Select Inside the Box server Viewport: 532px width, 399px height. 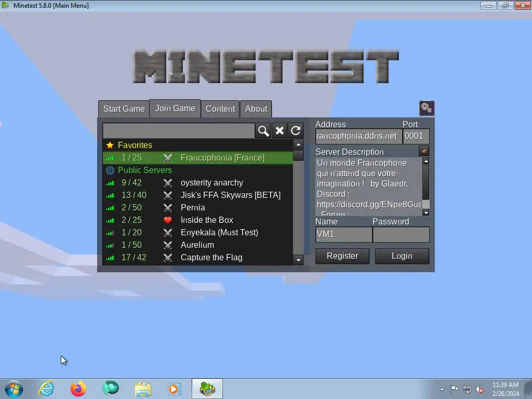coord(198,220)
